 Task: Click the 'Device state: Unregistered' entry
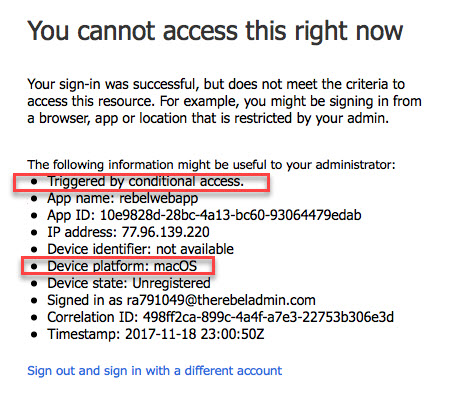129,283
